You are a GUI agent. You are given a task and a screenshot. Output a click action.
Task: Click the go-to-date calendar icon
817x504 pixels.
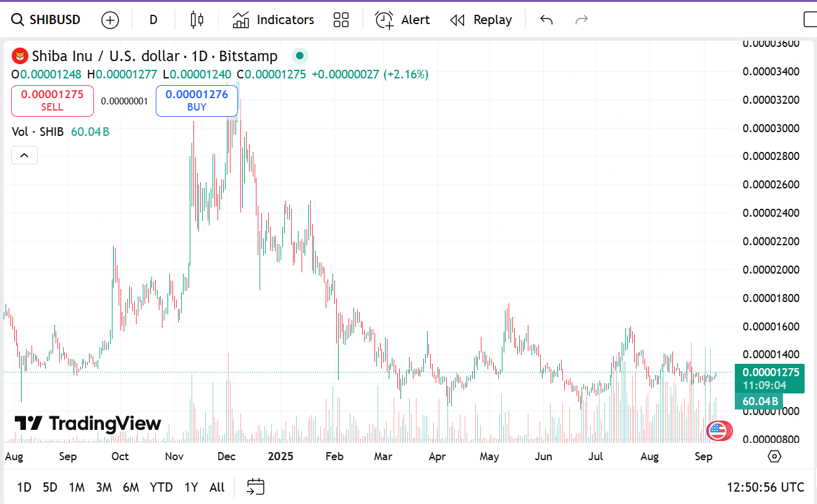pyautogui.click(x=255, y=487)
